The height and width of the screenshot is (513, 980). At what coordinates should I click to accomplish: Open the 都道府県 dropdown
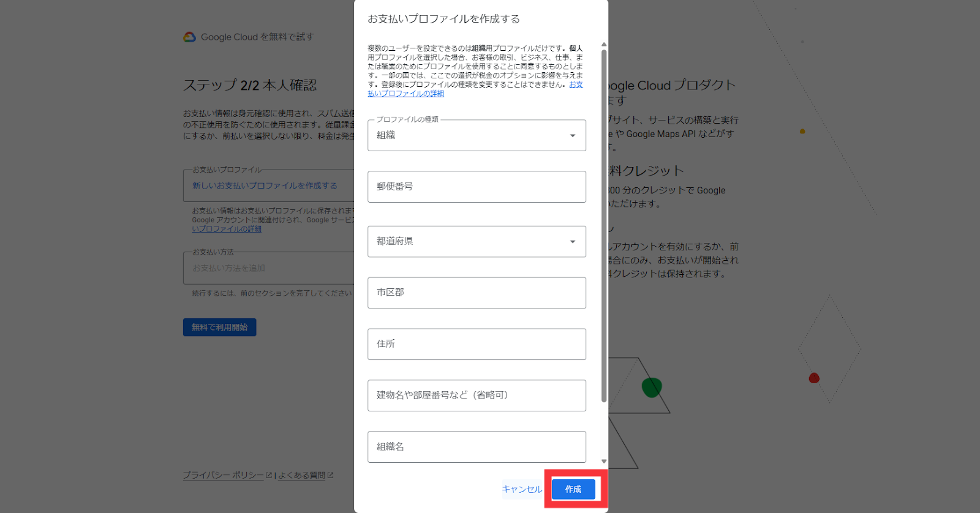[x=477, y=241]
